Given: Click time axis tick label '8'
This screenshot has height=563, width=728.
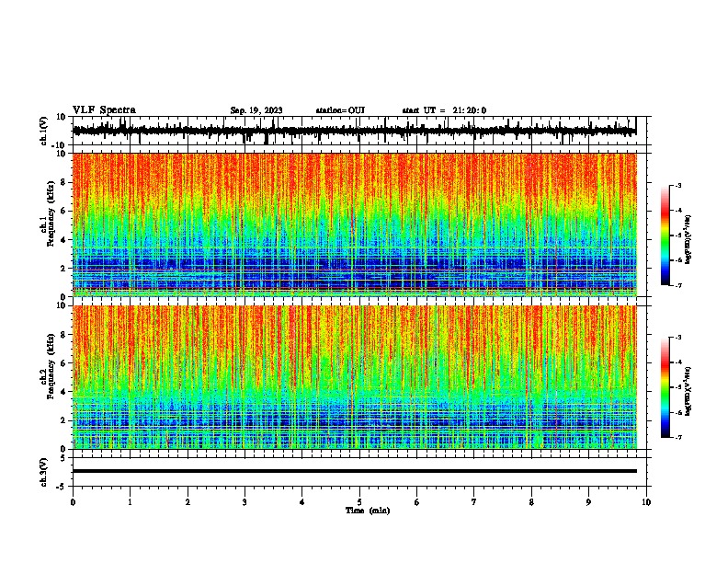Looking at the screenshot, I should (x=531, y=502).
